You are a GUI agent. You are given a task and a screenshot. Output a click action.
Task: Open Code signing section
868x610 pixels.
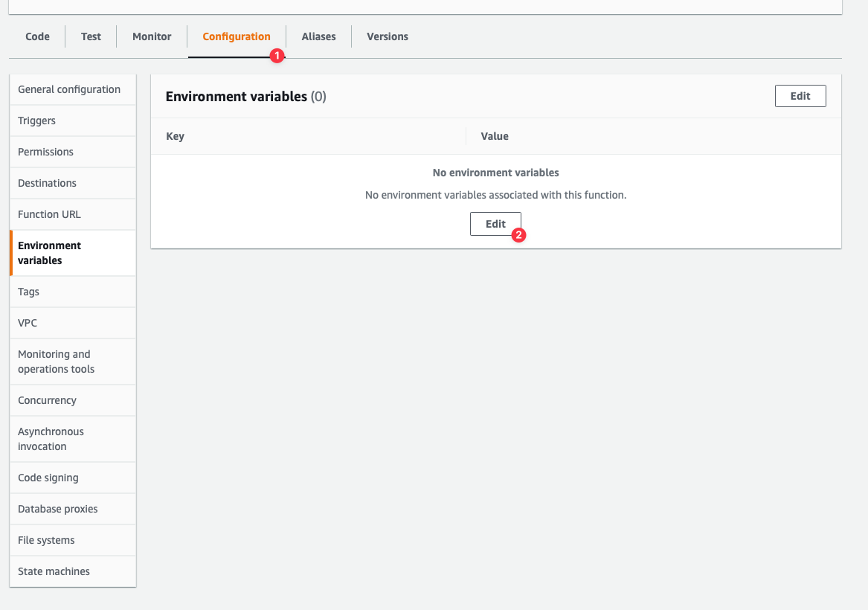coord(72,478)
